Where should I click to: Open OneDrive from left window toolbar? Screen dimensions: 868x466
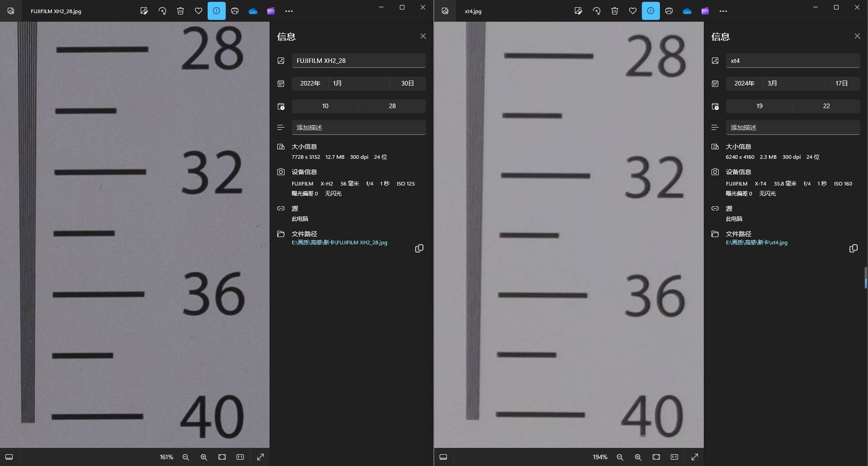[253, 11]
